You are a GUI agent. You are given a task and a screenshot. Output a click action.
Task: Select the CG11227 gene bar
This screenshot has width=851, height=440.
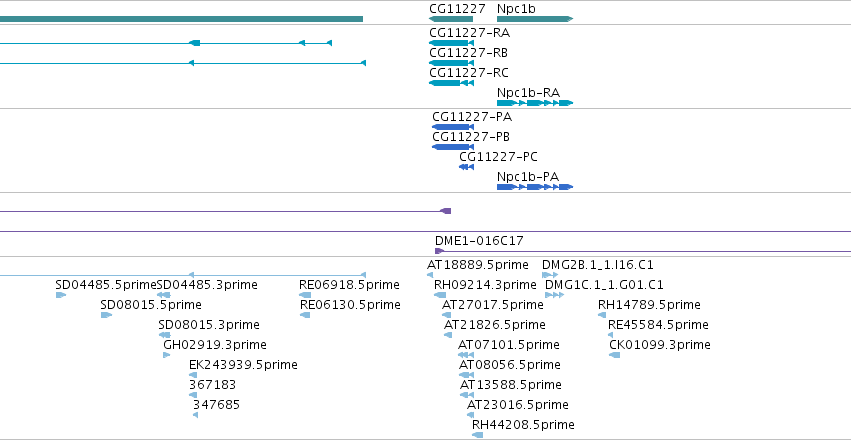tap(450, 19)
